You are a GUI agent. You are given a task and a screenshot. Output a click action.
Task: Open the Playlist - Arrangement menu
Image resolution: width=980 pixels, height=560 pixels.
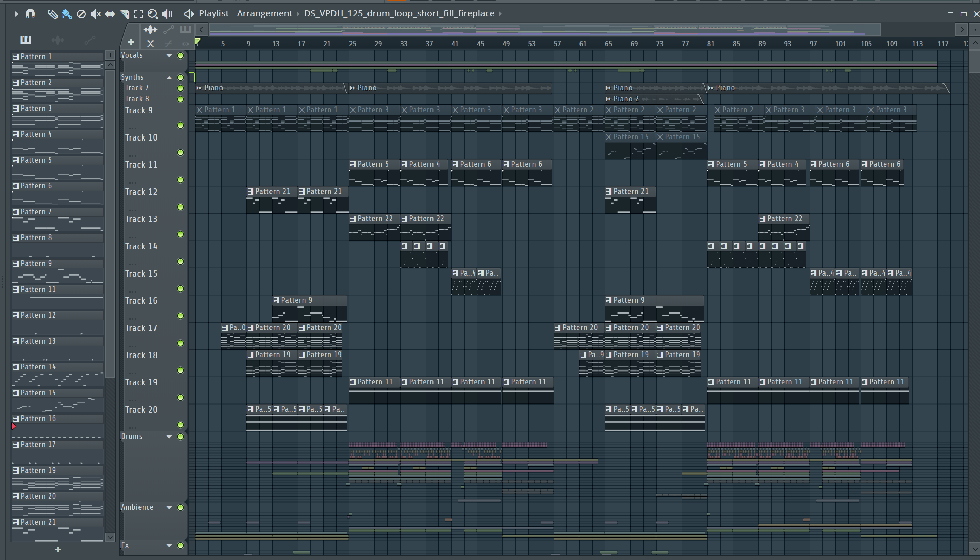click(245, 14)
